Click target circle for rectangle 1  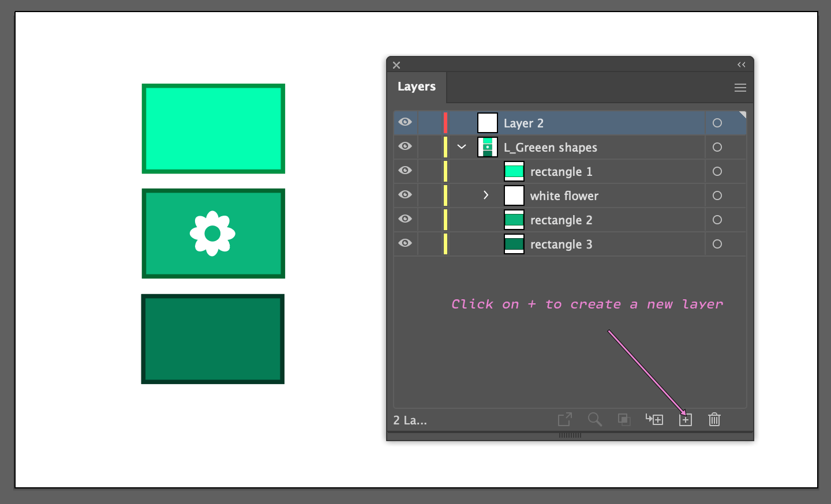coord(717,171)
